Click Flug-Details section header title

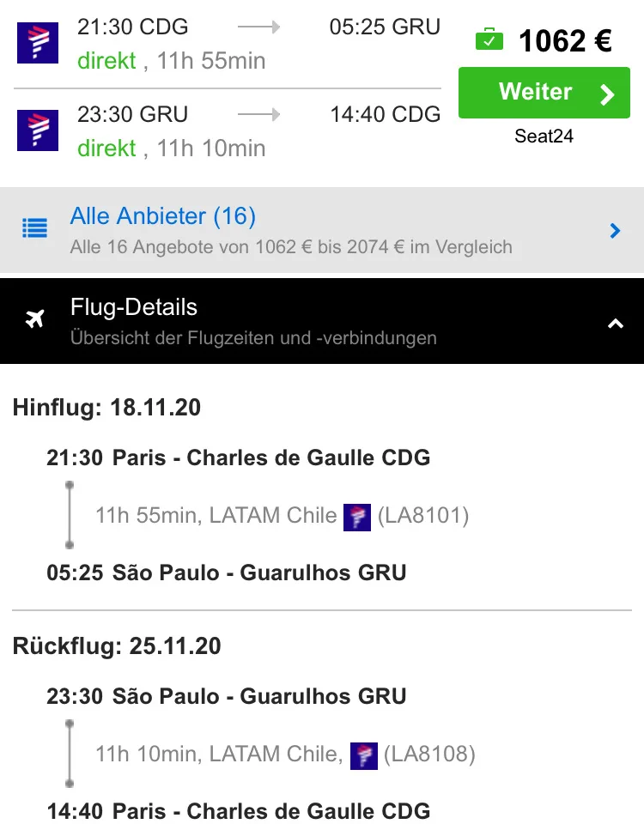pyautogui.click(x=134, y=307)
